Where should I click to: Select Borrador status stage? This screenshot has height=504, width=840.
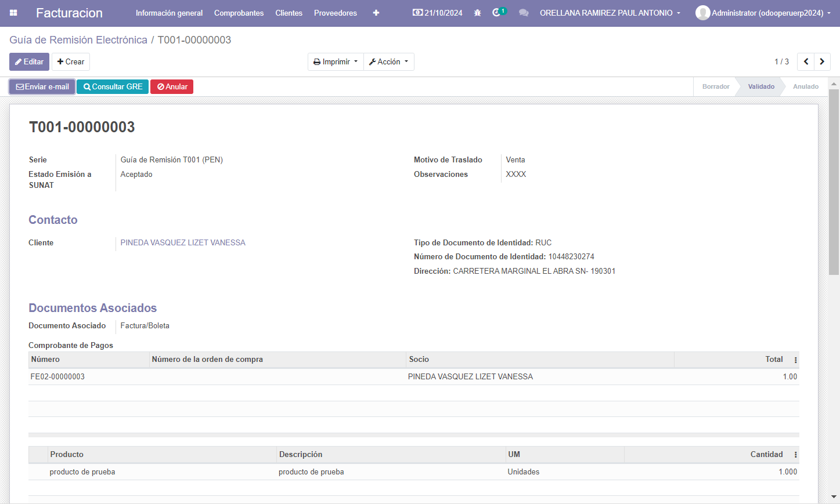pyautogui.click(x=716, y=86)
